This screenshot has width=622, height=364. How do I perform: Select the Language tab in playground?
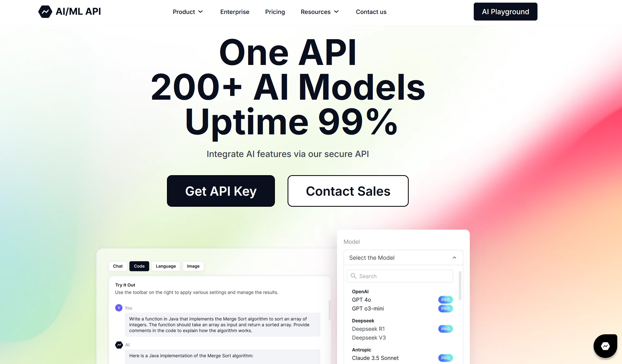(x=166, y=266)
